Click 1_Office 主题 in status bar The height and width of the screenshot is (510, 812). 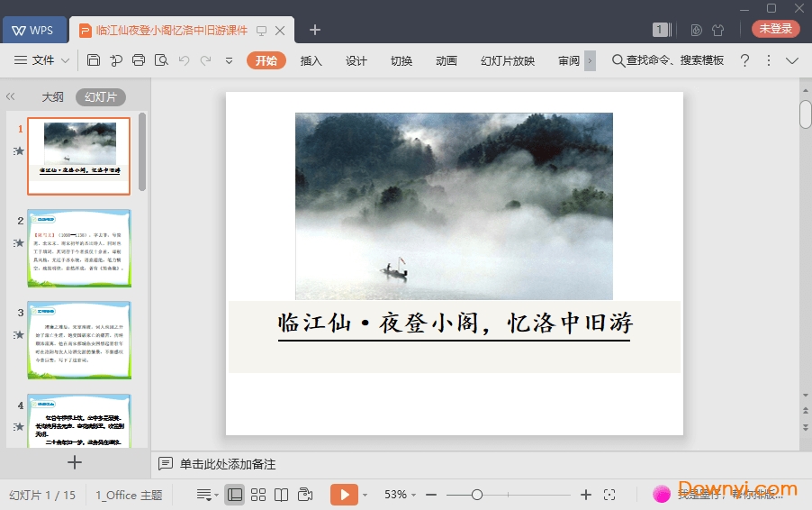pos(129,495)
